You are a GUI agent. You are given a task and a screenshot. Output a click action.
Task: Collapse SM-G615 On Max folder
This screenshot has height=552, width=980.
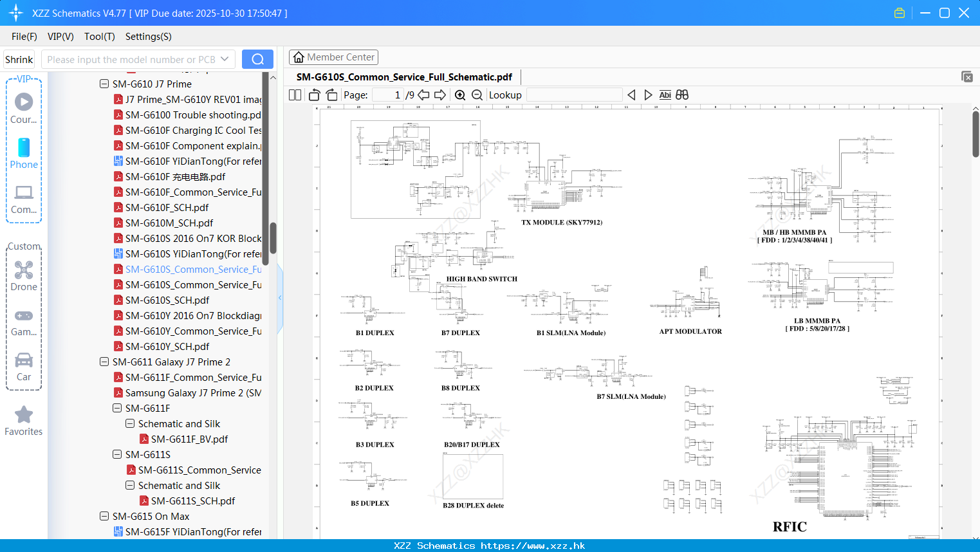click(104, 516)
